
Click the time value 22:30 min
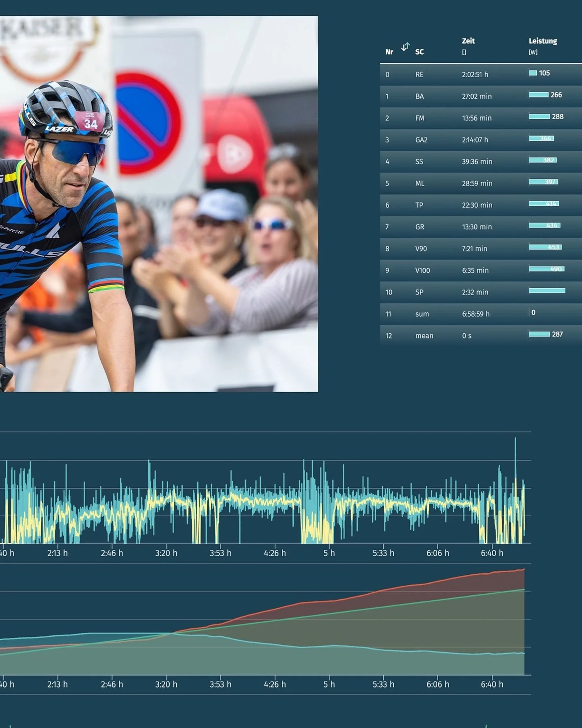click(477, 205)
